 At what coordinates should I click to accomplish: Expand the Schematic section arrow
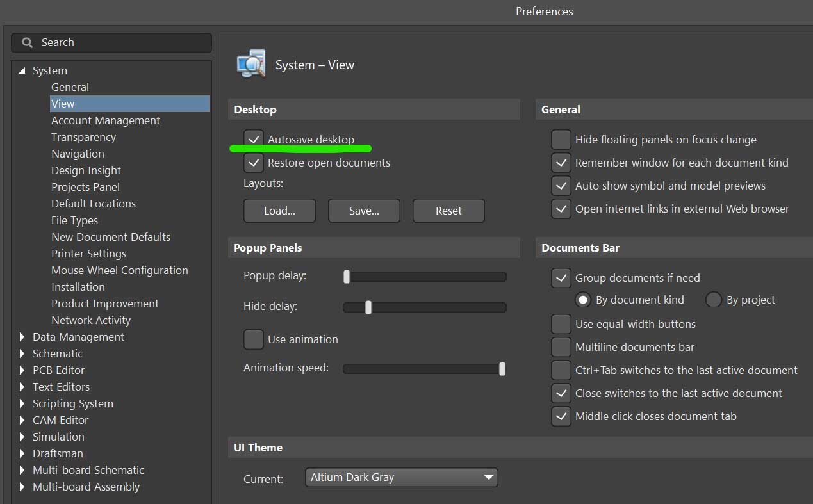pyautogui.click(x=22, y=354)
